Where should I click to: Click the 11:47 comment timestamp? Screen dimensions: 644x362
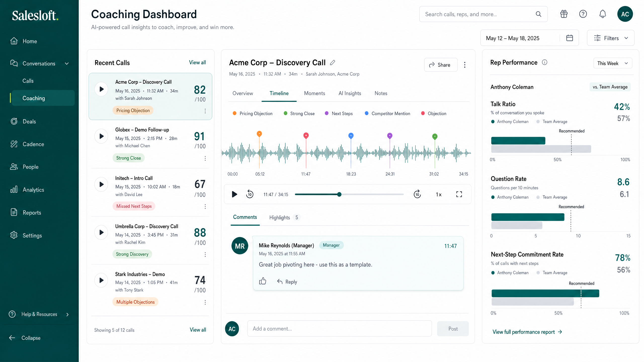pos(450,246)
